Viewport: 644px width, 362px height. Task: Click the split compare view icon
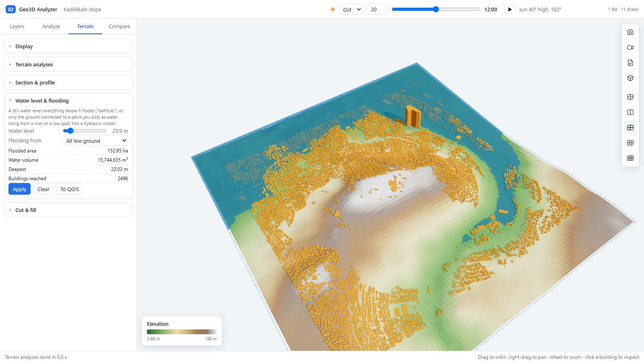(x=630, y=97)
